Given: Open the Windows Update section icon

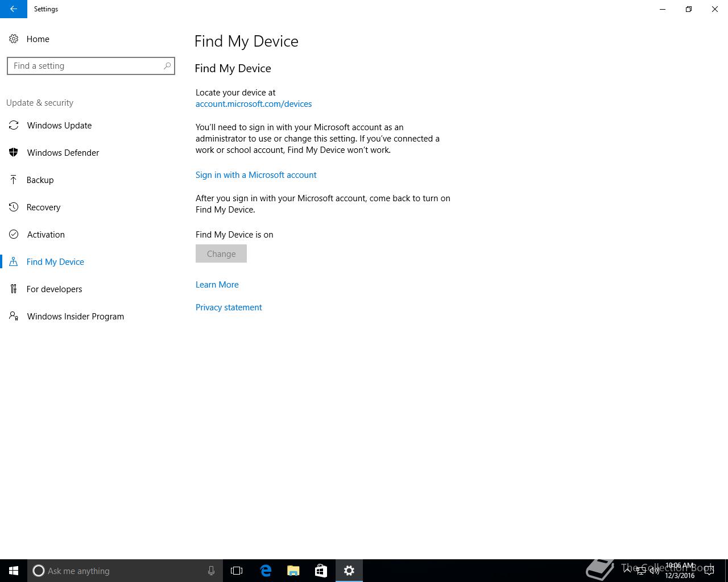Looking at the screenshot, I should click(x=14, y=126).
